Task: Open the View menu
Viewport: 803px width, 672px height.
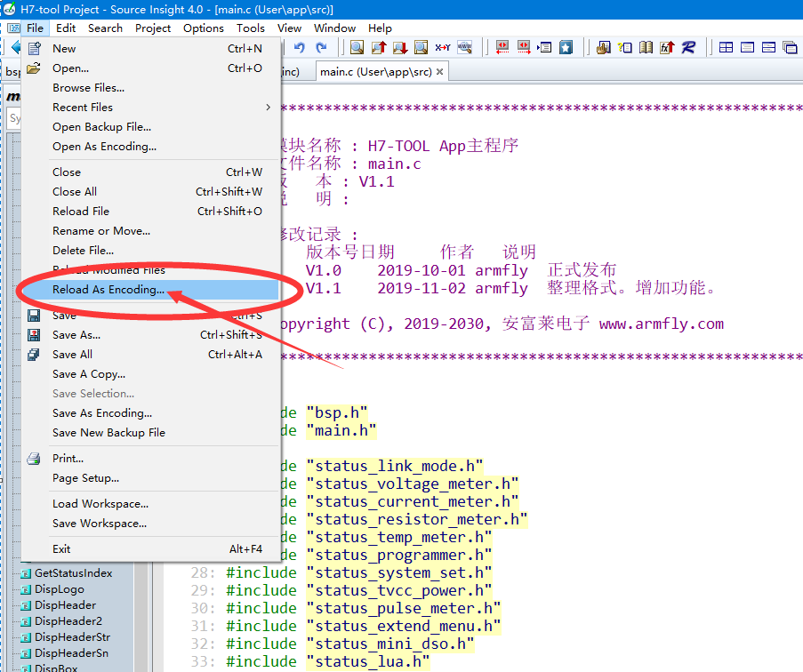Action: click(x=289, y=28)
